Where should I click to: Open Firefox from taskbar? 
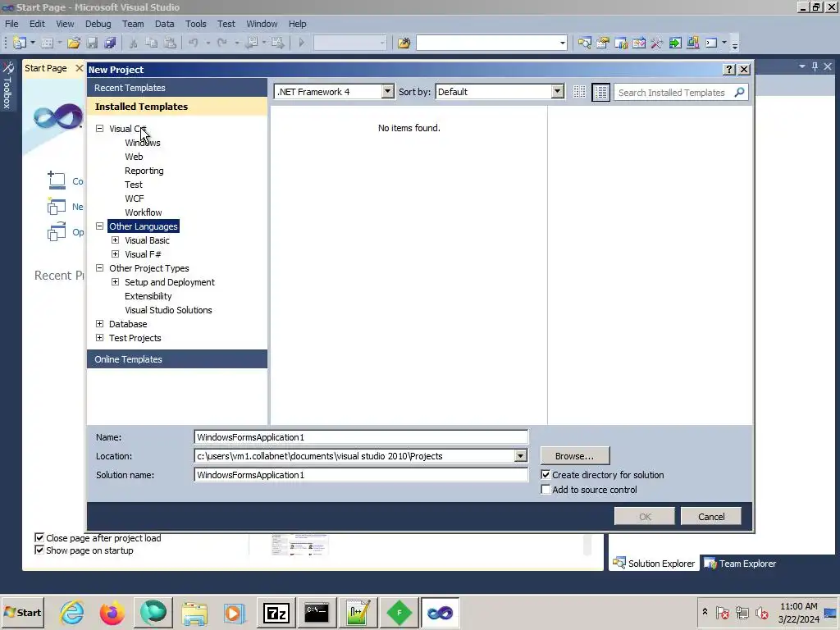(x=112, y=612)
